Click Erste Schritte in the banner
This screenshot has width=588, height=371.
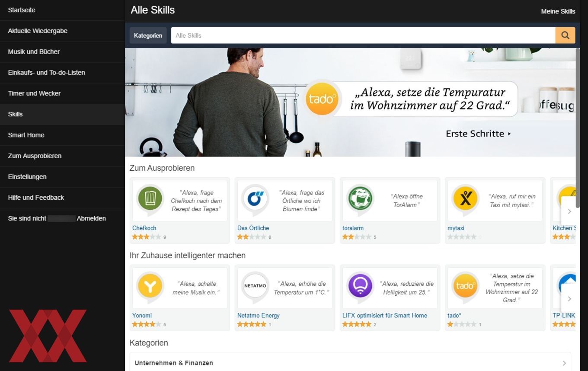[478, 134]
